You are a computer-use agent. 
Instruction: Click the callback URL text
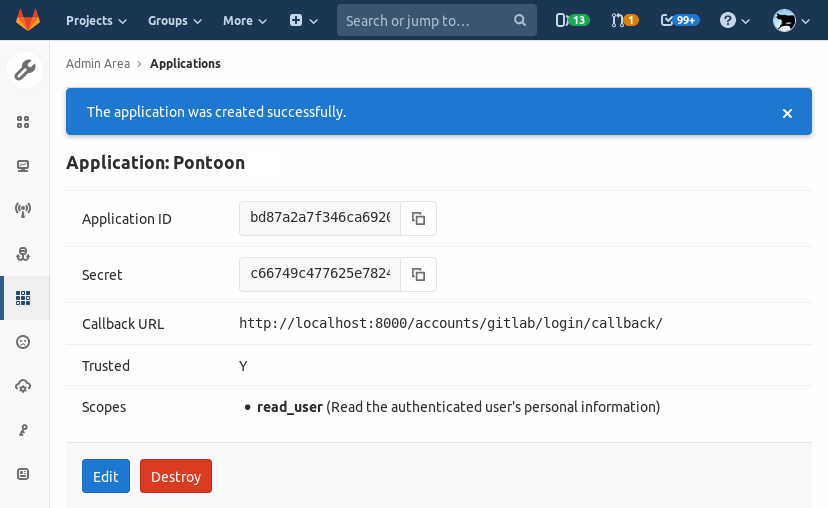click(450, 323)
